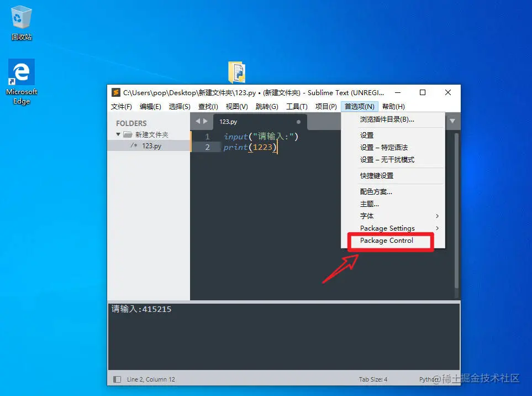Click the folder icon of 新建文件夹
Viewport: 532px width, 396px height.
tap(128, 134)
